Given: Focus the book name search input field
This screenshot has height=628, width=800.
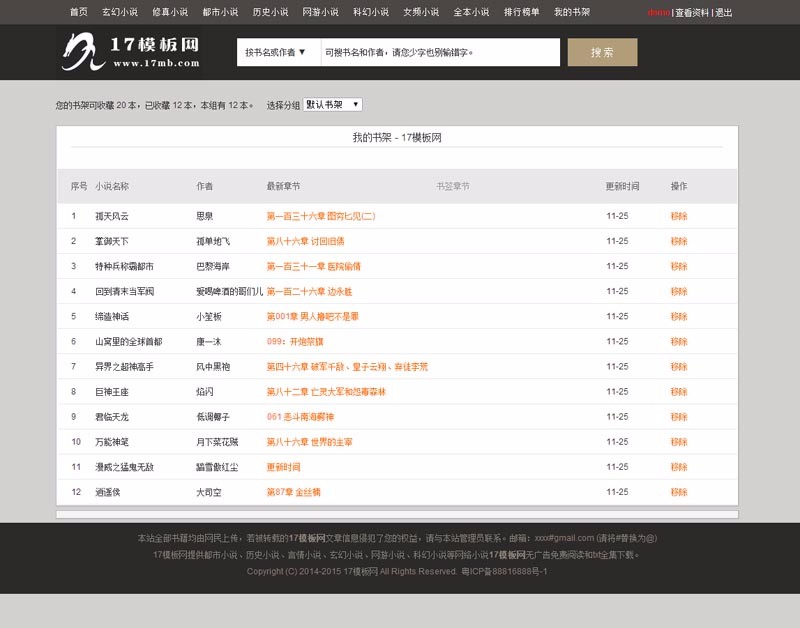Looking at the screenshot, I should [x=440, y=52].
